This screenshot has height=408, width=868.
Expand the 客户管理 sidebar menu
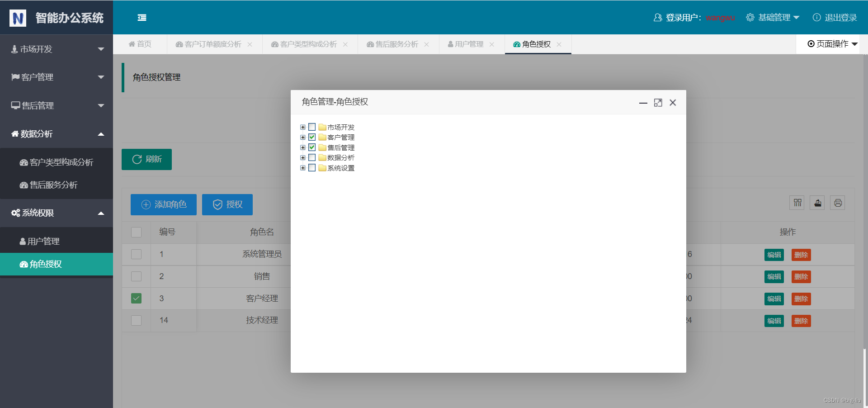coord(57,77)
